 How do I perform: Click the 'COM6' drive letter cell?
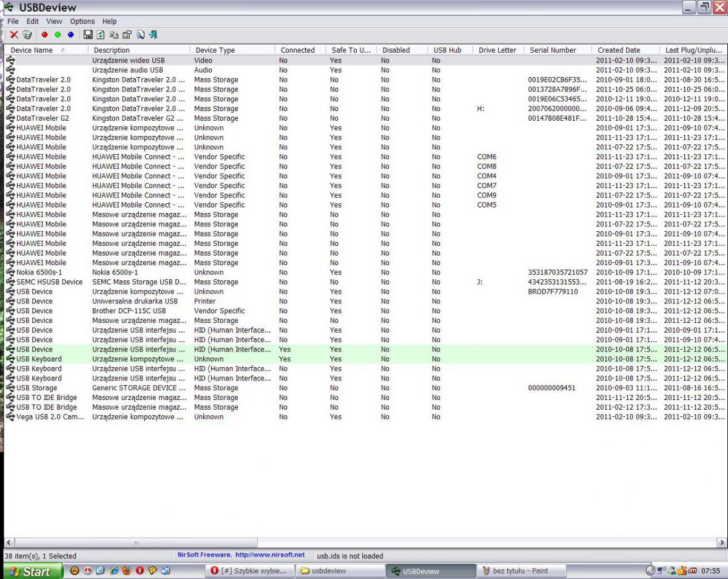(x=487, y=157)
